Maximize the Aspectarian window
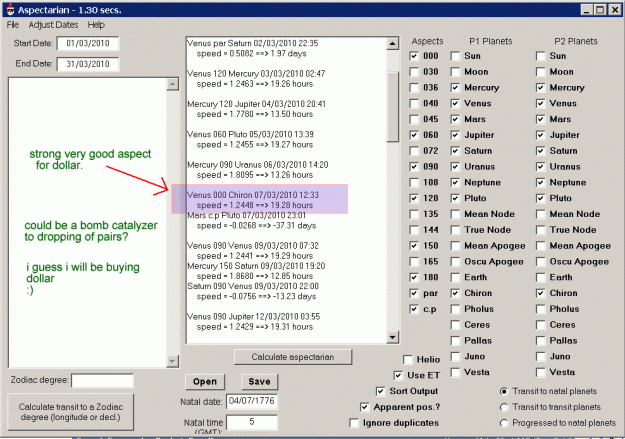Image resolution: width=625 pixels, height=439 pixels. coord(599,10)
